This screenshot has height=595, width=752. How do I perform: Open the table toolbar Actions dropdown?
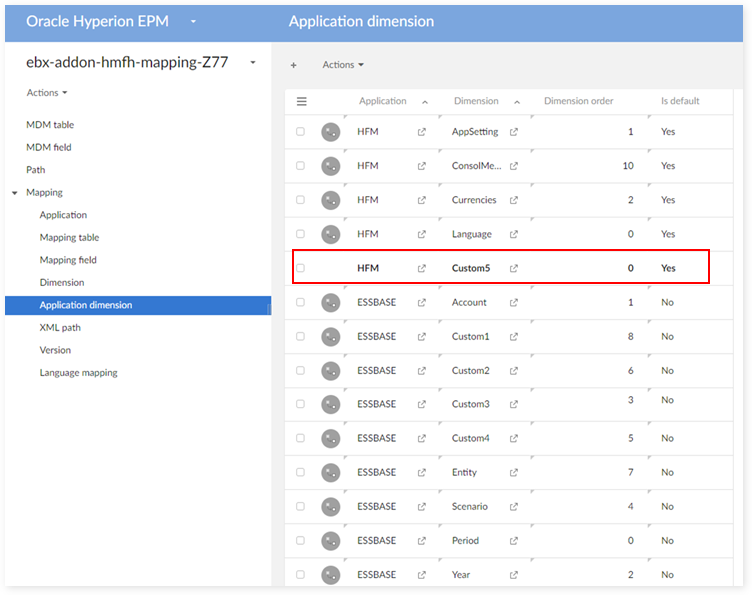343,65
